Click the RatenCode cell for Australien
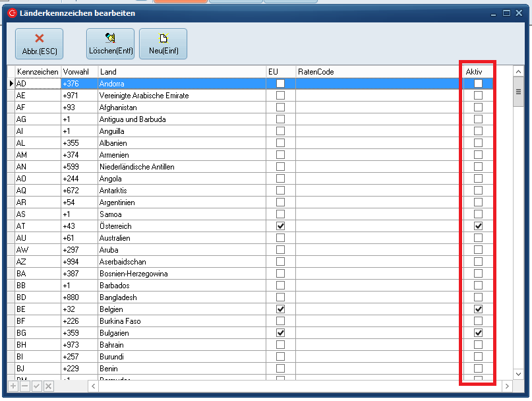 point(376,238)
